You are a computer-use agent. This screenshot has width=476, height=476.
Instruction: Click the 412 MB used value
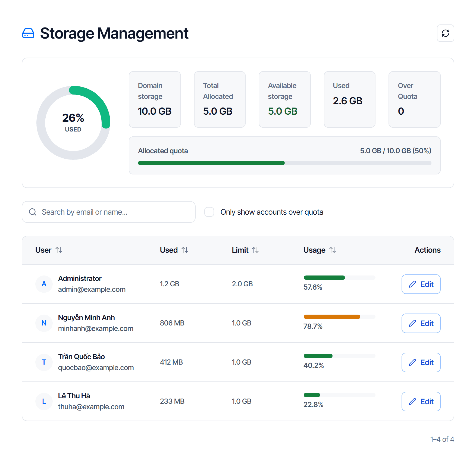[x=171, y=362]
